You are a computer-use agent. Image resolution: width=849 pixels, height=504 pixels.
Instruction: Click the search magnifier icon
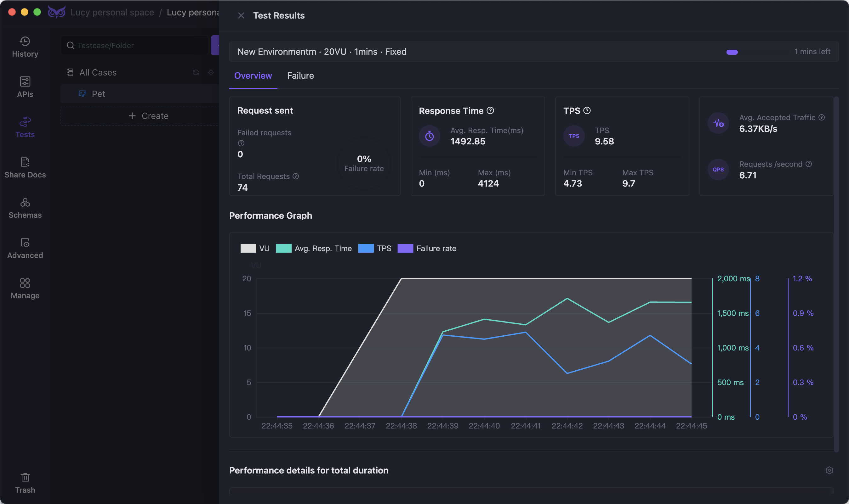[70, 46]
